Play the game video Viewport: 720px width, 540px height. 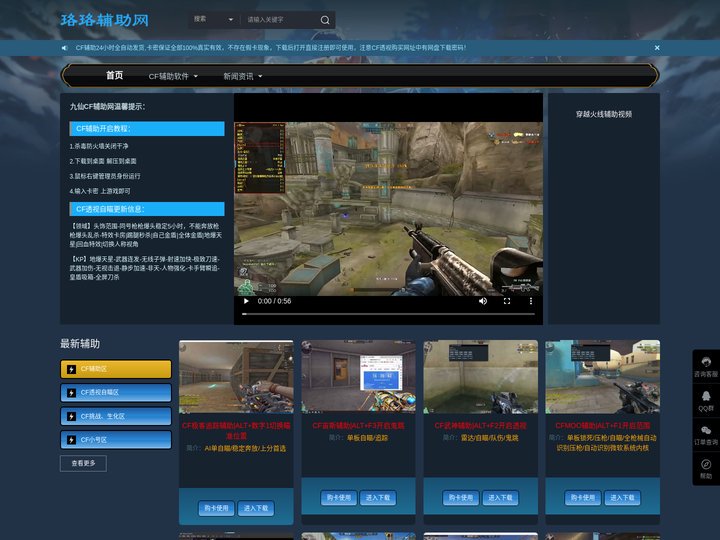point(246,301)
